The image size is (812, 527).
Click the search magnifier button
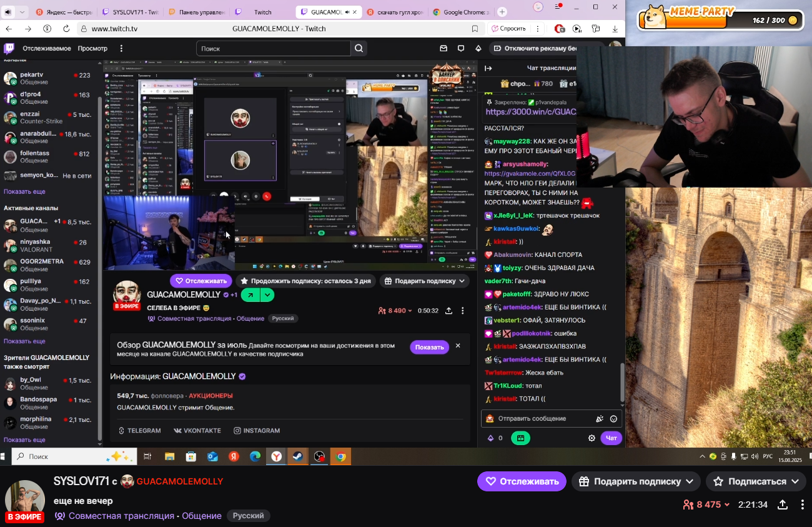(359, 48)
